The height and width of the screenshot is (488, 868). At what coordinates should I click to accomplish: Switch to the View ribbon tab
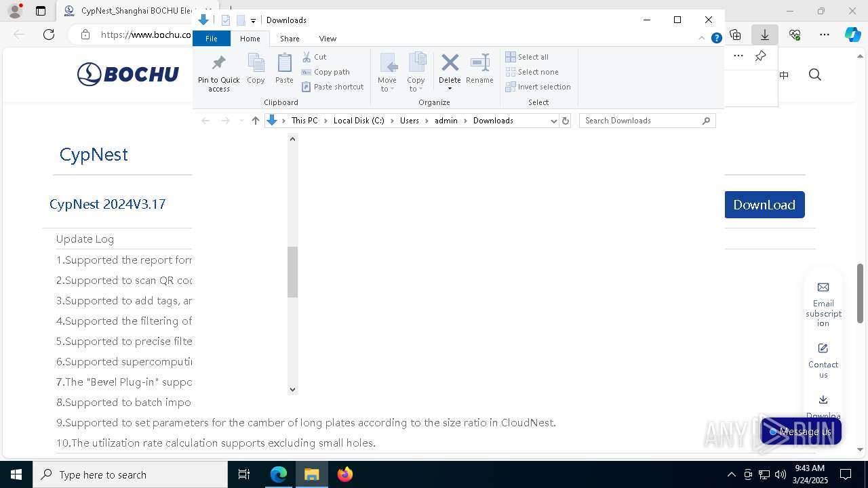(x=328, y=39)
